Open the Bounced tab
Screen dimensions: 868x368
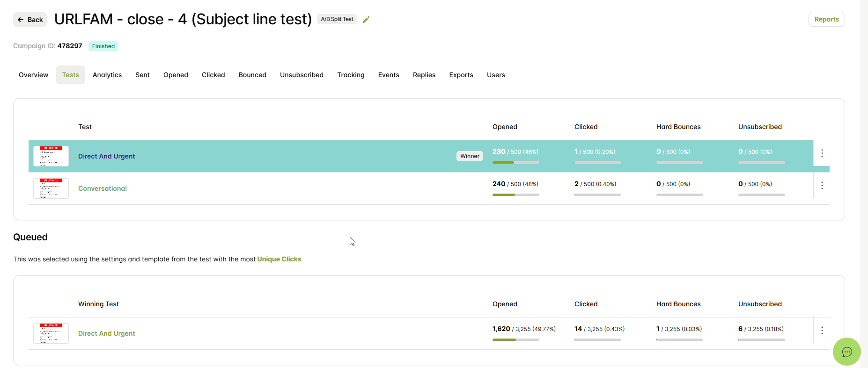tap(252, 75)
